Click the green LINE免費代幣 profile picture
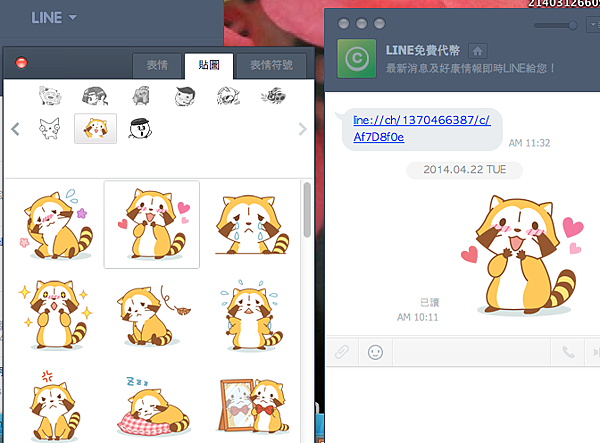Viewport: 600px width, 443px height. [x=356, y=59]
